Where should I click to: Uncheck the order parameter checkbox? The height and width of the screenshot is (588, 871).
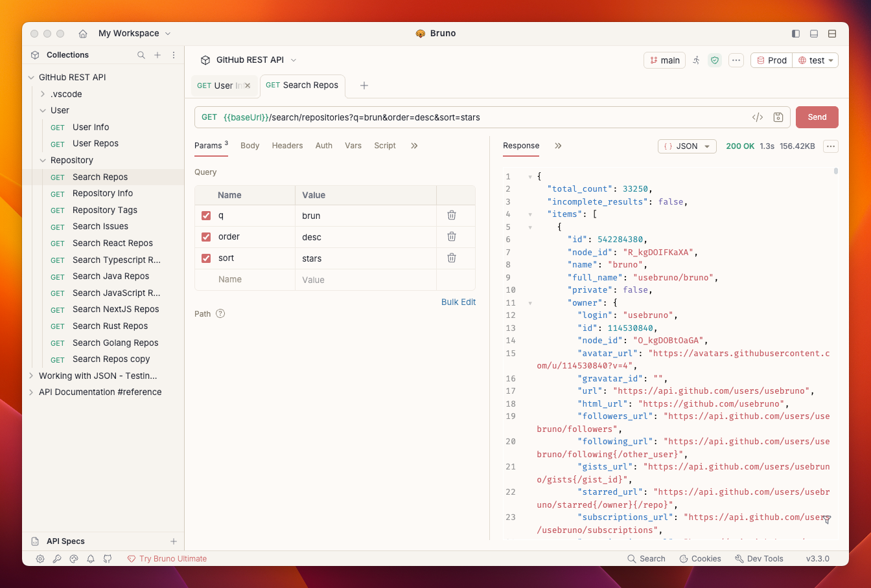(206, 237)
